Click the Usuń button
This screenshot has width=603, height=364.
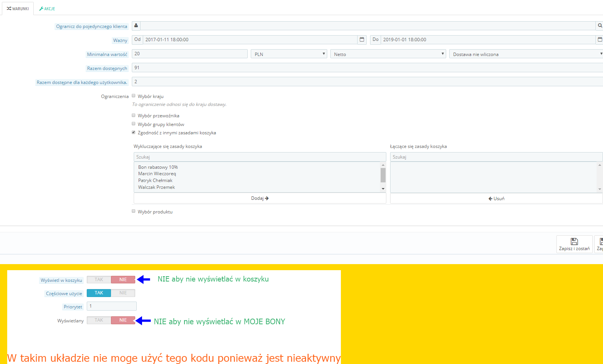(x=497, y=198)
